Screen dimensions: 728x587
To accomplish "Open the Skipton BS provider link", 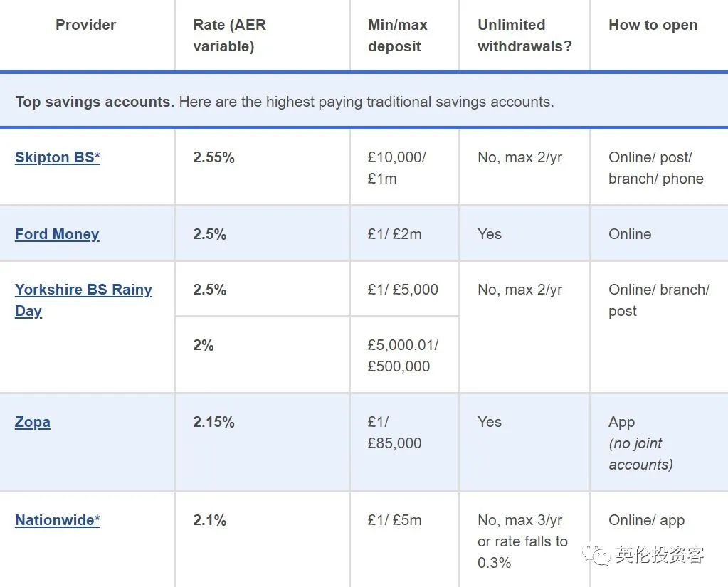I will point(58,157).
